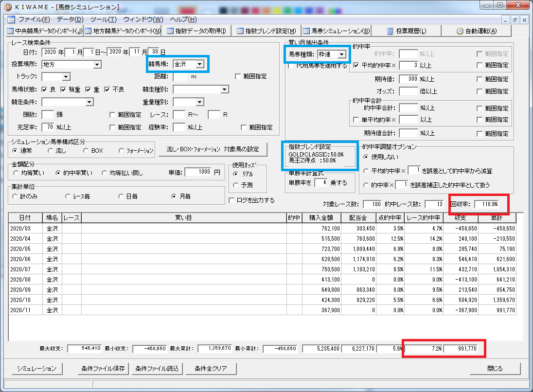
Task: Select 計のみ aggregation radio button
Action: pos(15,196)
